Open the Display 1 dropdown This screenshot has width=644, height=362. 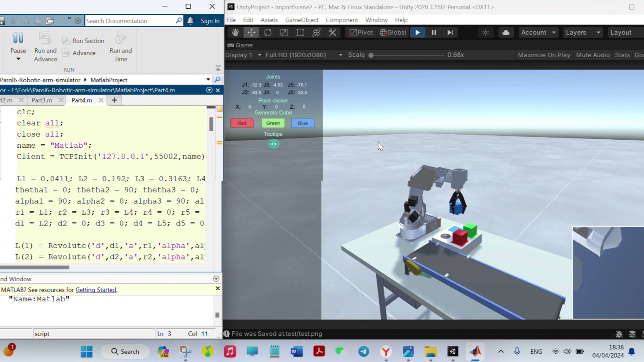[243, 55]
